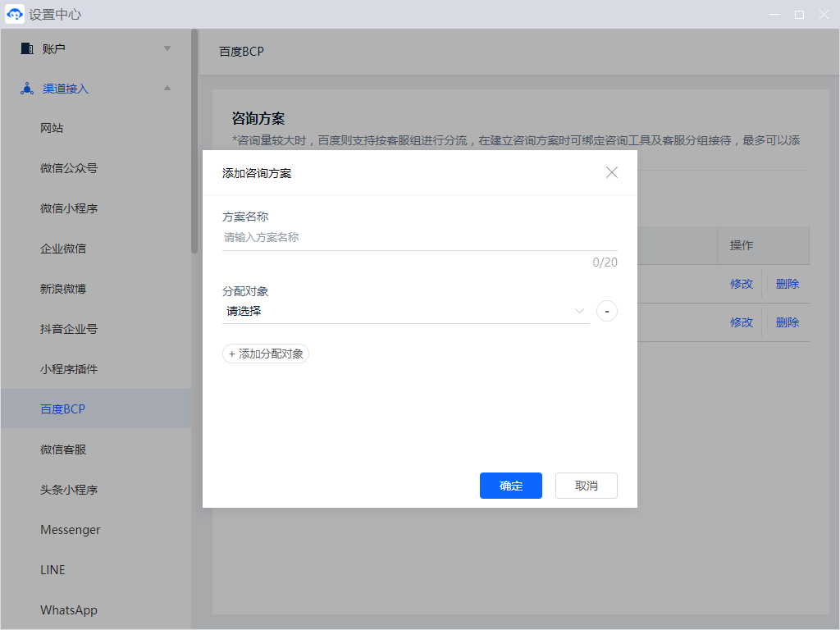The height and width of the screenshot is (630, 840).
Task: Click the 账户 building icon
Action: click(27, 48)
